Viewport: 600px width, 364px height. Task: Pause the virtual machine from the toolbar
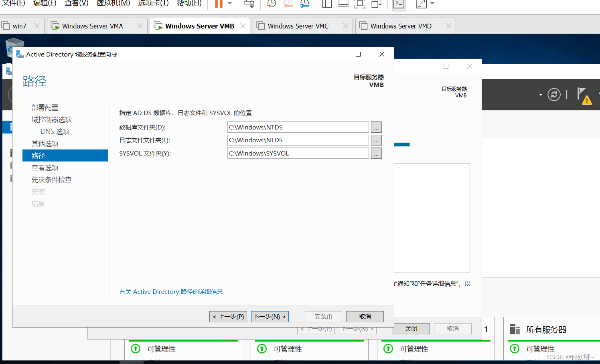[219, 4]
